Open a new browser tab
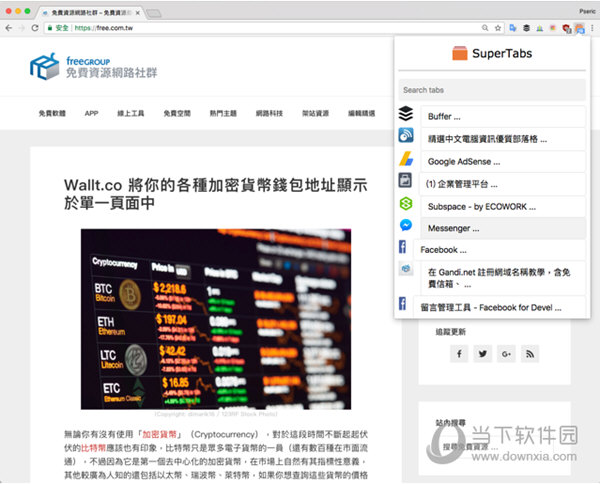The image size is (600, 484). pyautogui.click(x=154, y=13)
